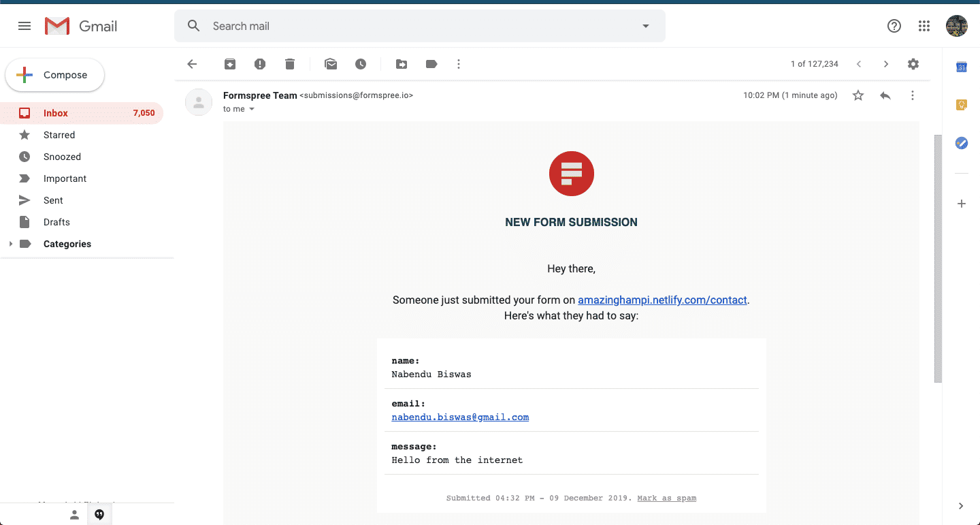Click the Mark as spam link
980x525 pixels.
(666, 498)
